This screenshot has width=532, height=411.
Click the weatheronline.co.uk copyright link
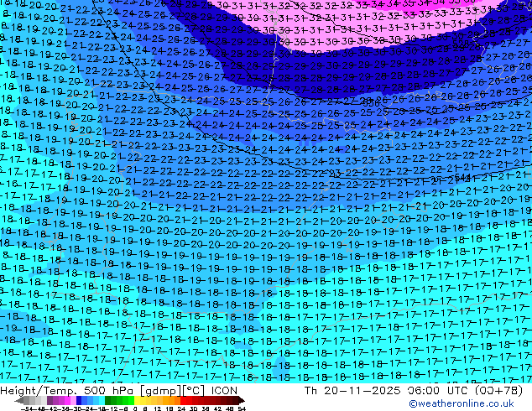[x=462, y=403]
